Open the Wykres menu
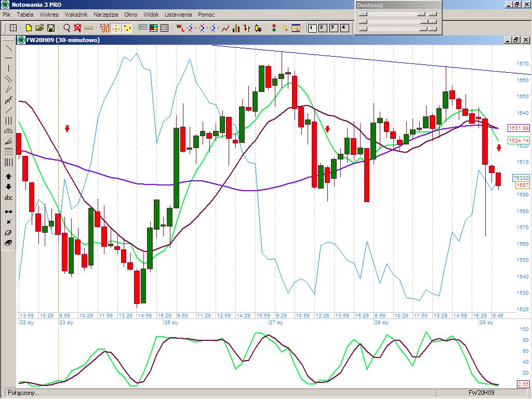 click(49, 15)
